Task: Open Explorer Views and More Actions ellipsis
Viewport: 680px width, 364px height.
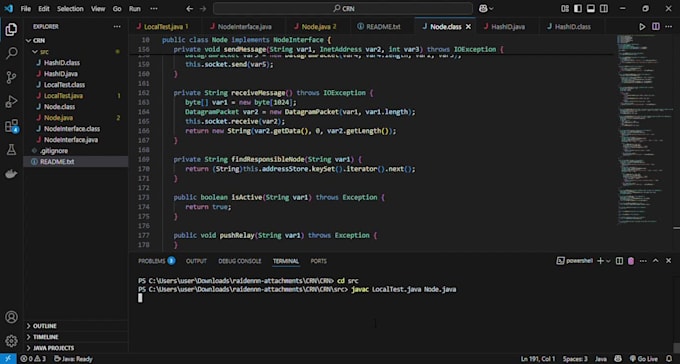Action: tap(117, 26)
